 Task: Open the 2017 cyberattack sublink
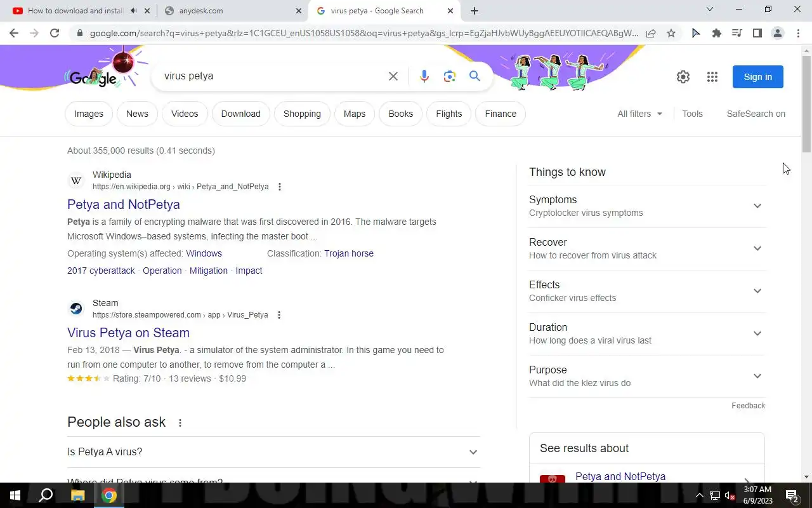pyautogui.click(x=101, y=271)
